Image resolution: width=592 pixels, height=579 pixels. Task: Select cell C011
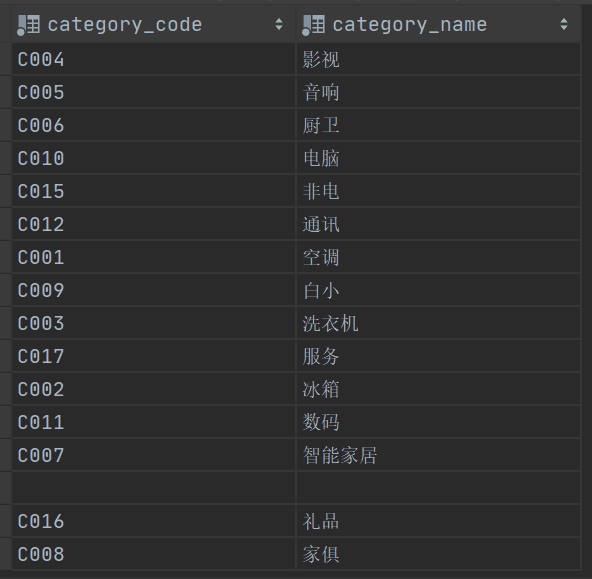tap(153, 422)
